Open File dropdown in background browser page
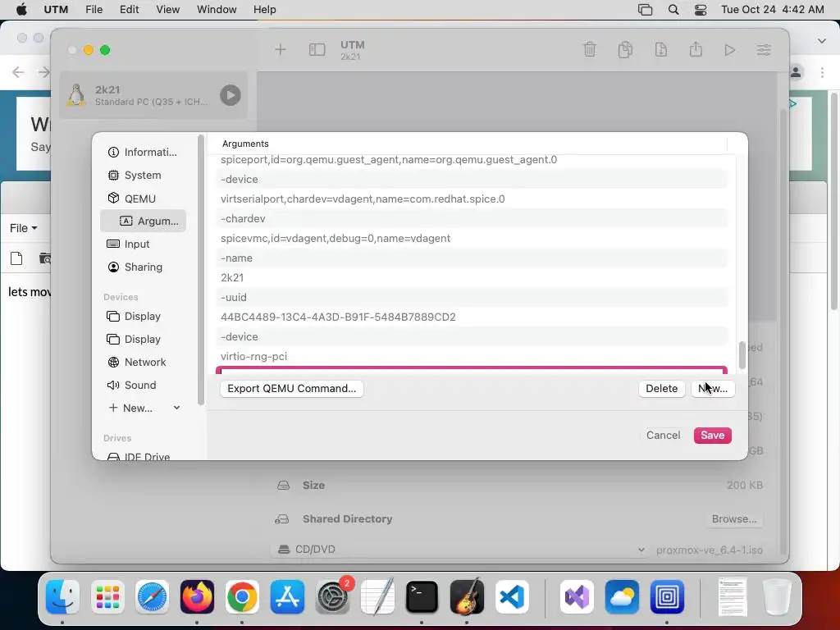The height and width of the screenshot is (630, 840). click(x=24, y=228)
